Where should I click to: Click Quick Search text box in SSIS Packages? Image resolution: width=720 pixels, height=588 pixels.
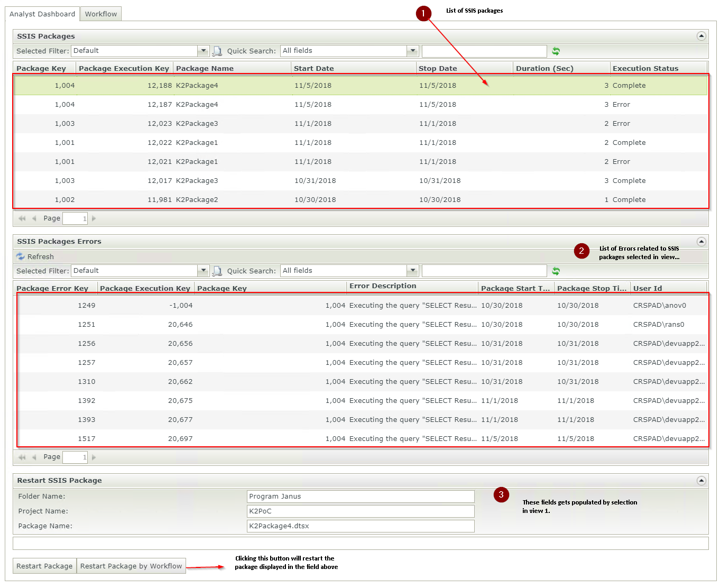(484, 51)
